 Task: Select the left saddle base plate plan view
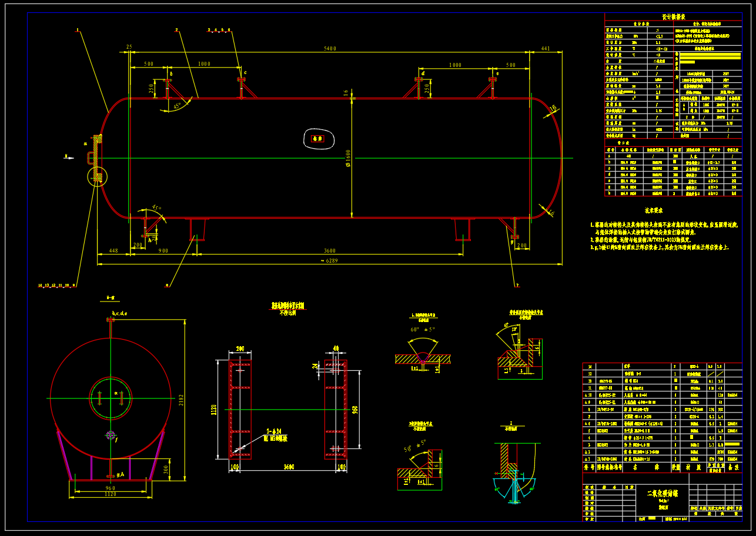coord(240,409)
